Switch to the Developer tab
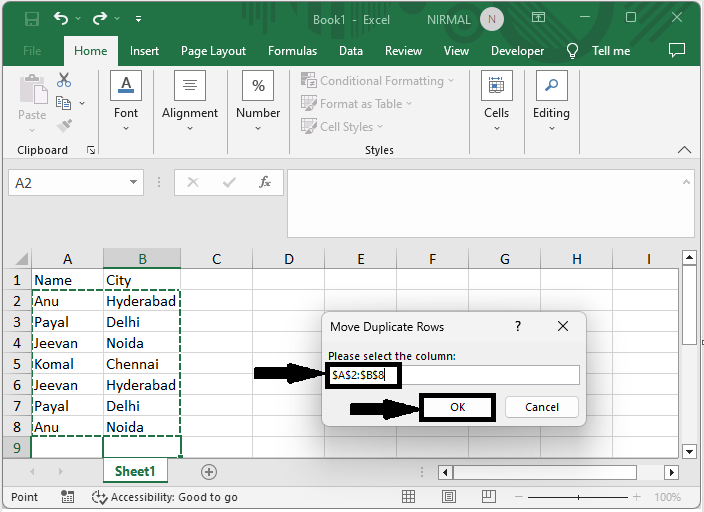 tap(517, 51)
